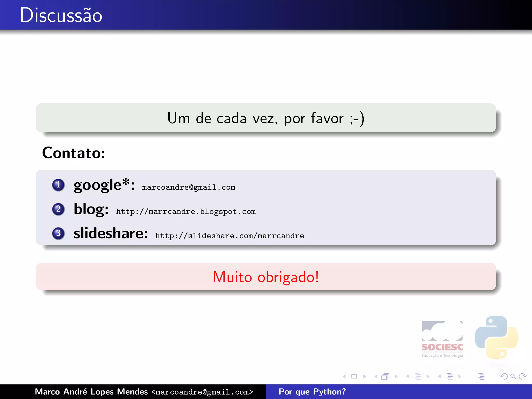The image size is (532, 399).
Task: Jump to next subsection arrow
Action: [x=428, y=376]
